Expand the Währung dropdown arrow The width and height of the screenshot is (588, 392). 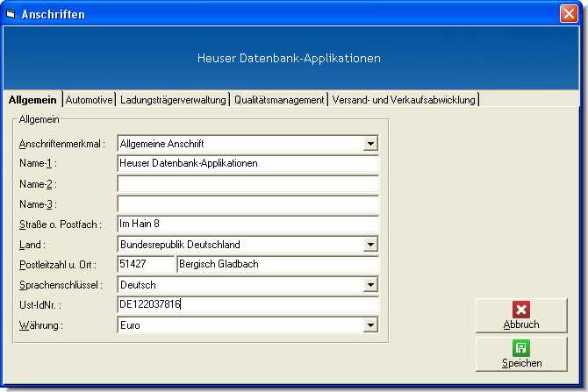(370, 325)
